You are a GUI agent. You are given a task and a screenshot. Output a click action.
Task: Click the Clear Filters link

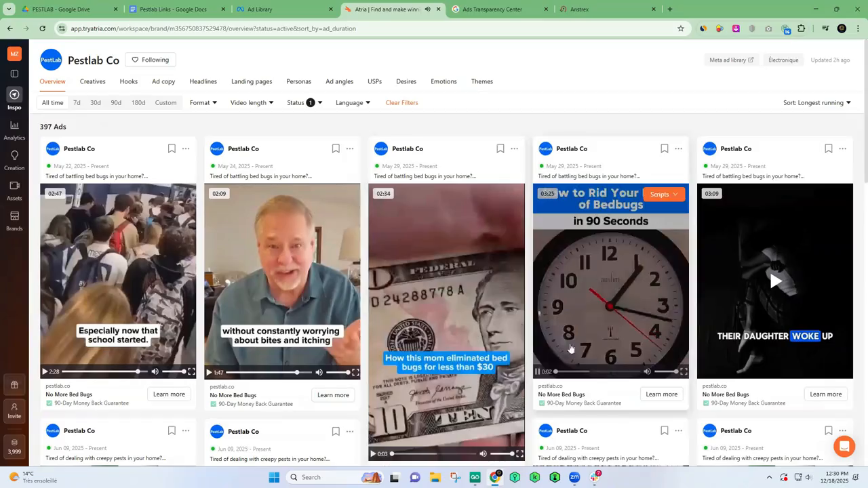click(401, 103)
